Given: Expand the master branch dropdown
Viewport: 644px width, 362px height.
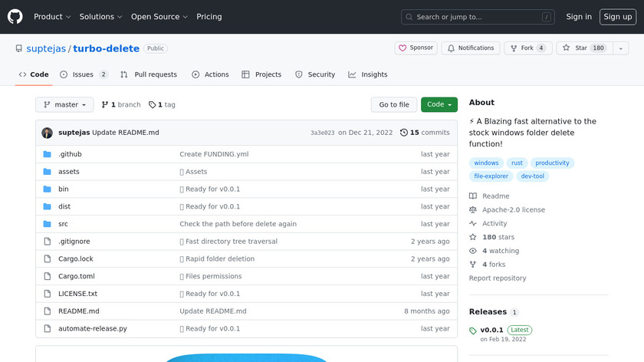Looking at the screenshot, I should coord(64,105).
